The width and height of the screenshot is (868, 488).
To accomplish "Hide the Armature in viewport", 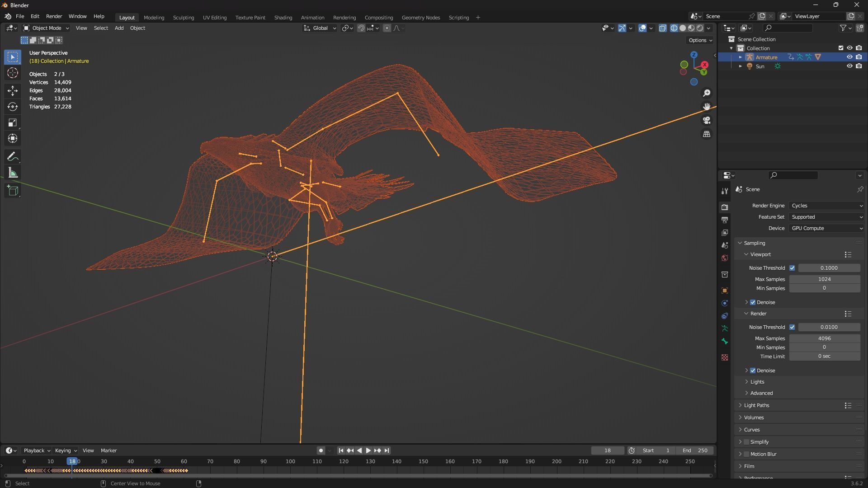I will coord(849,57).
